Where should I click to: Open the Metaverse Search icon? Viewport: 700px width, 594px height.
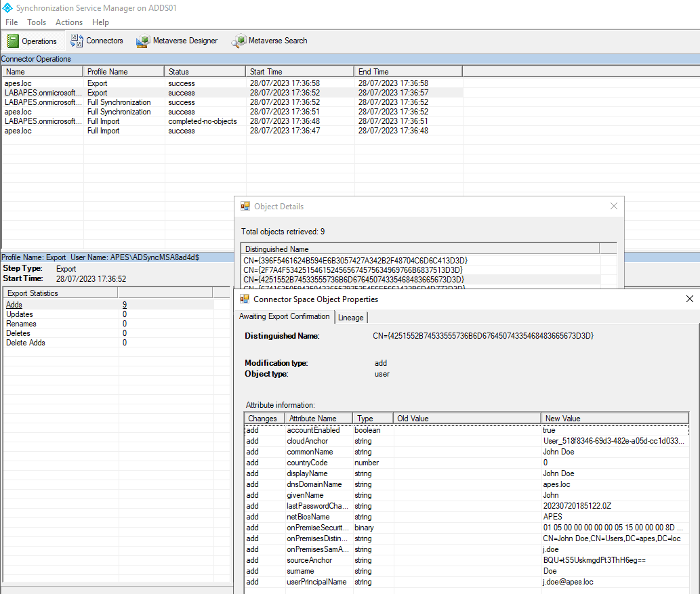pos(239,41)
